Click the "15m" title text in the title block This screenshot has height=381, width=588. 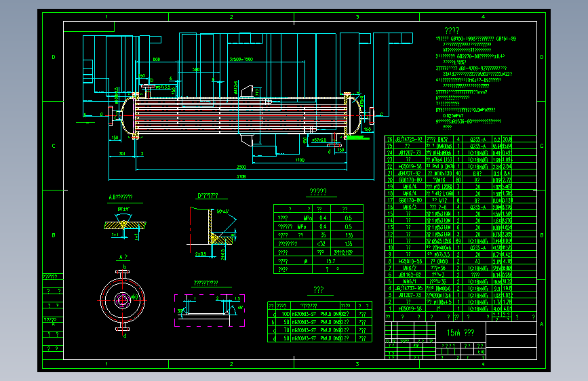tap(453, 333)
